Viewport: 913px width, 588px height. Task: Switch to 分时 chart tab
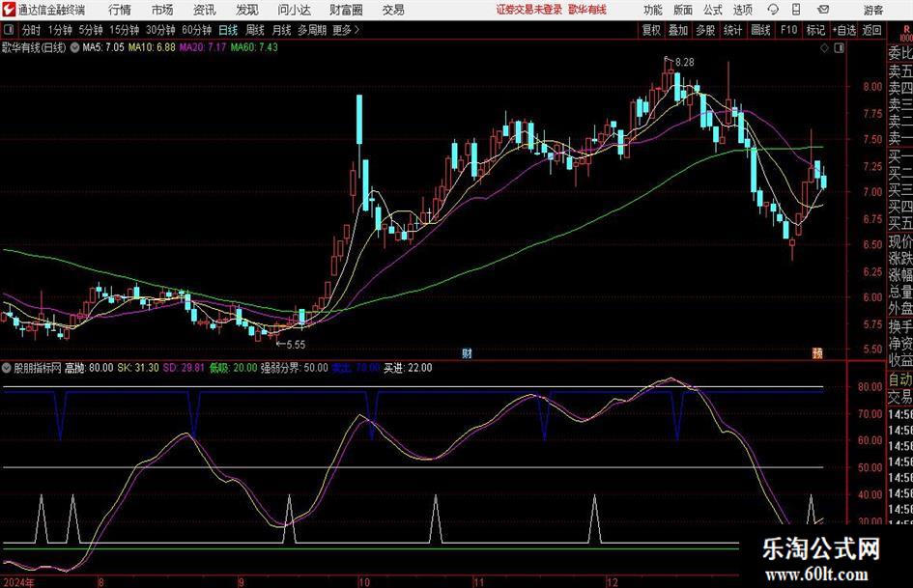point(31,30)
